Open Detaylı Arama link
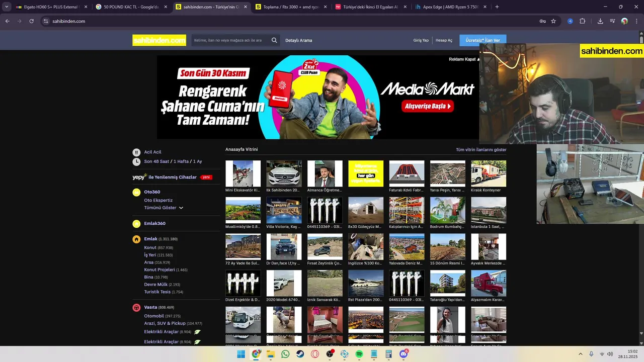Viewport: 644px width, 362px height. pyautogui.click(x=299, y=40)
